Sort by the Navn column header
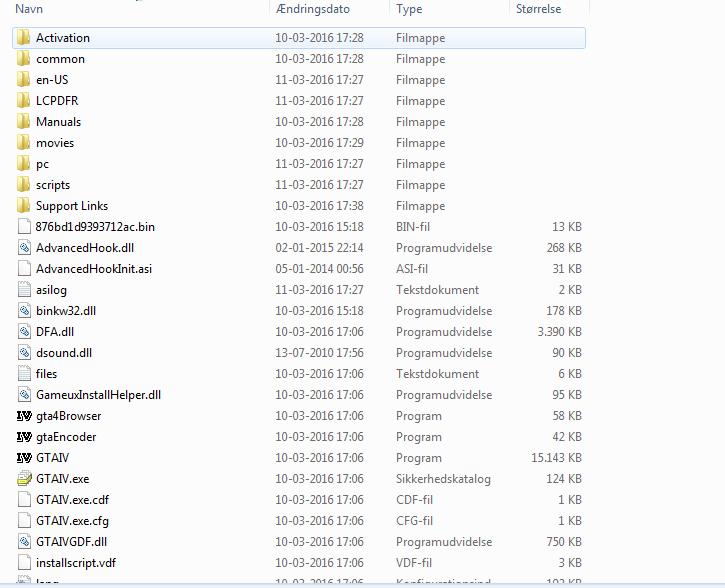Viewport: 725px width, 588px height. (29, 9)
